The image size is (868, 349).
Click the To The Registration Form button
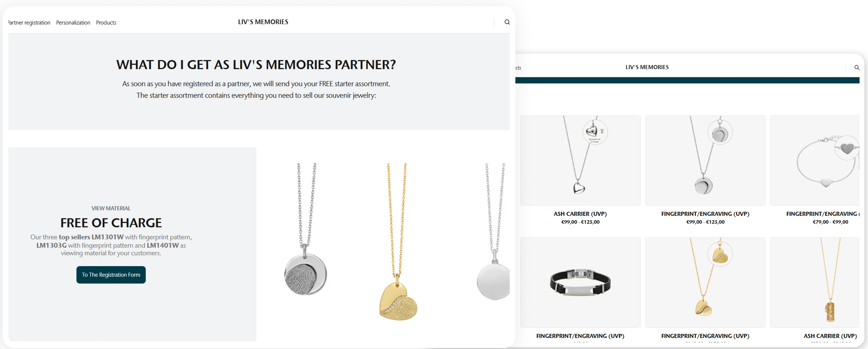pyautogui.click(x=111, y=275)
